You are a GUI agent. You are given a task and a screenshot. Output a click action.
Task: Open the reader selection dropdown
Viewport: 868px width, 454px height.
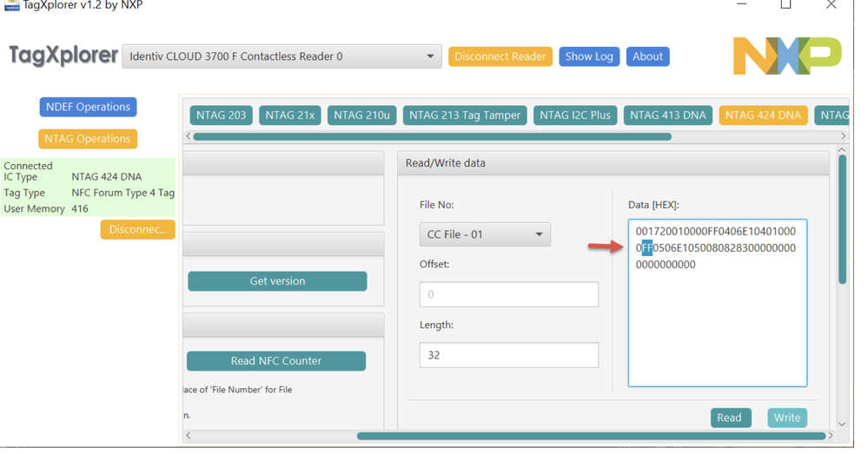pyautogui.click(x=282, y=56)
